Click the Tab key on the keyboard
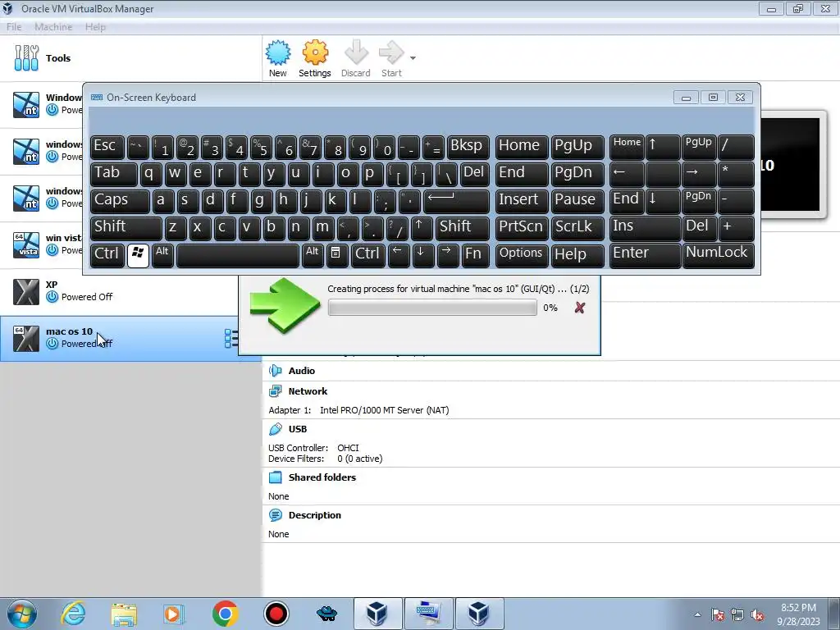This screenshot has width=840, height=630. coord(113,174)
